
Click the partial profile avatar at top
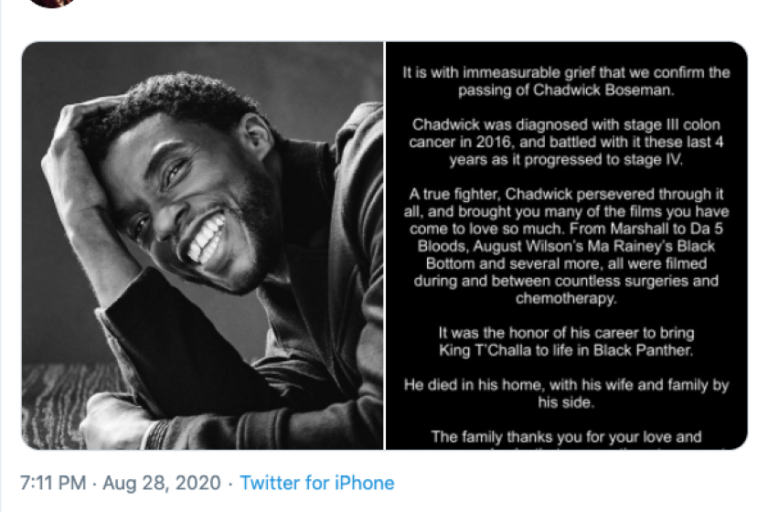[53, 3]
